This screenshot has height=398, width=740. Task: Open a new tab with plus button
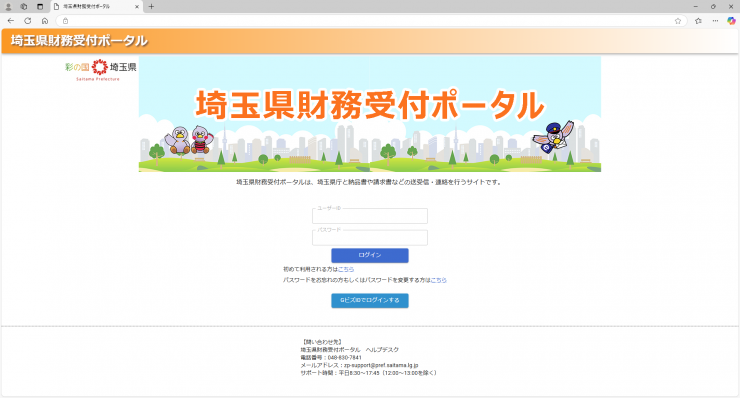[151, 7]
